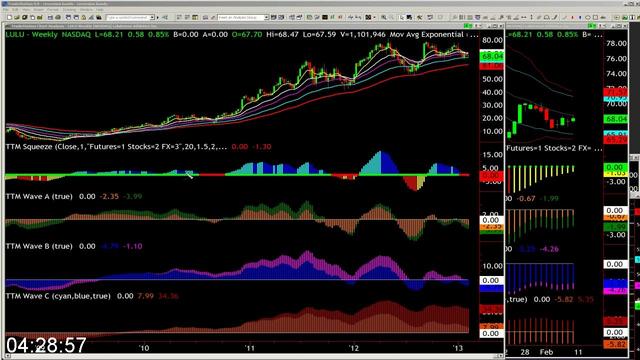The height and width of the screenshot is (360, 640).
Task: Open the Help menu
Action: click(x=100, y=9)
